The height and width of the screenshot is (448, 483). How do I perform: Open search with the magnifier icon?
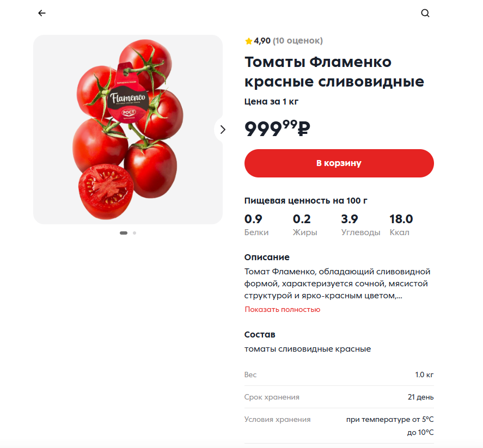click(x=425, y=13)
